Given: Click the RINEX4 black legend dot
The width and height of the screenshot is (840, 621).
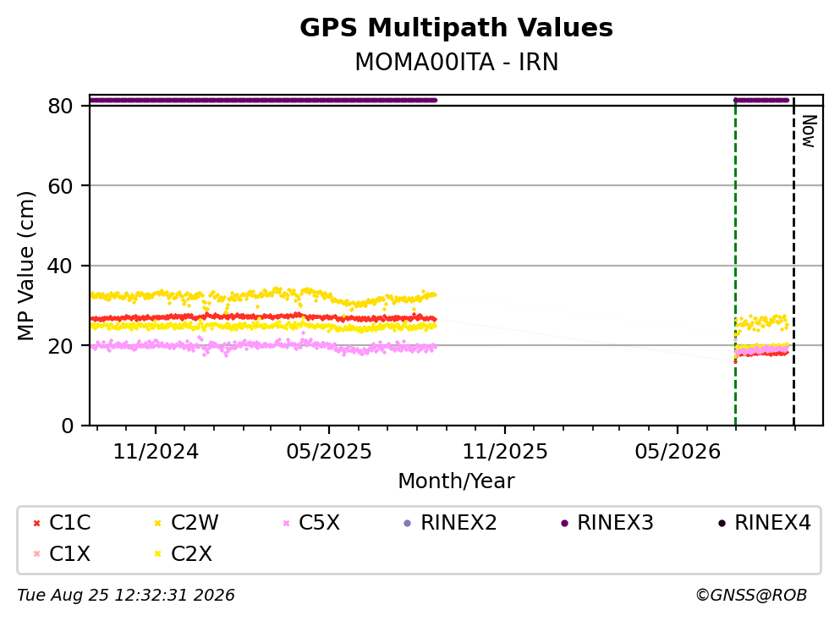Looking at the screenshot, I should 722,523.
